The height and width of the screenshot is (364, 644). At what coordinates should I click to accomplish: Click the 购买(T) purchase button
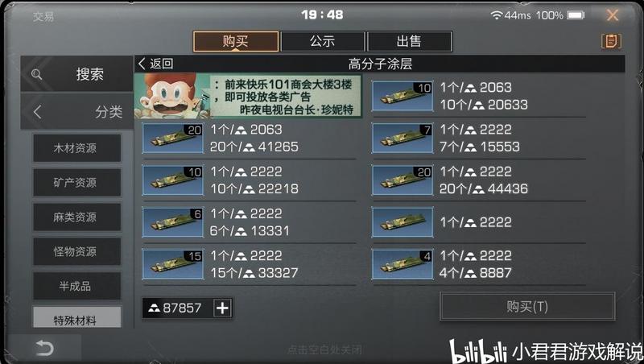pyautogui.click(x=527, y=307)
